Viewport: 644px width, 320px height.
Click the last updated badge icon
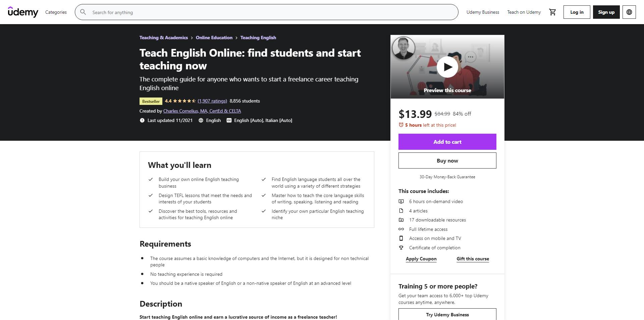(x=142, y=120)
